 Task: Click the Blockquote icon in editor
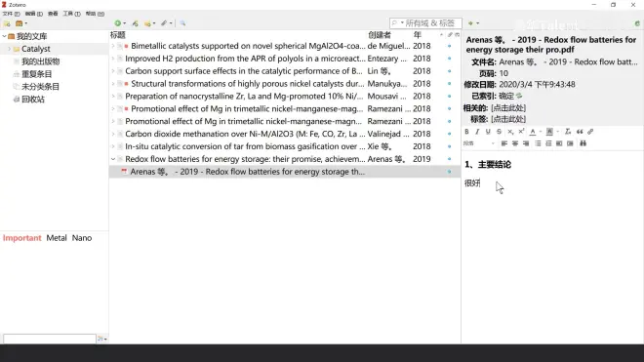tap(580, 132)
